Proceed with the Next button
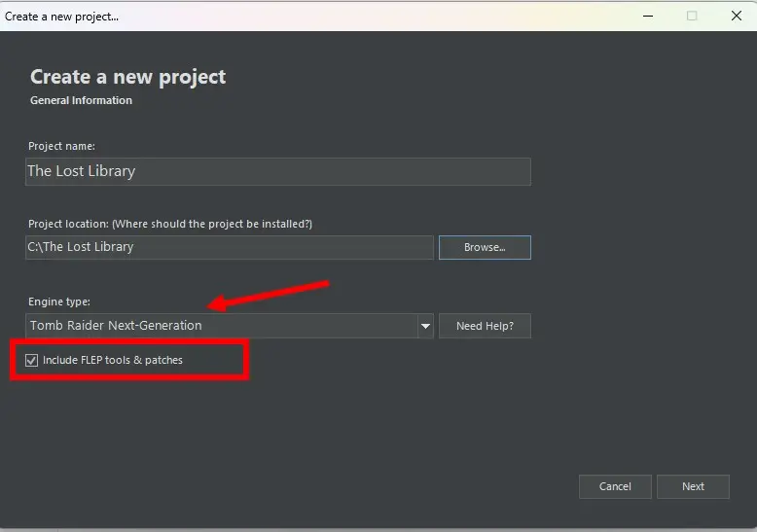The width and height of the screenshot is (757, 532). 693,486
